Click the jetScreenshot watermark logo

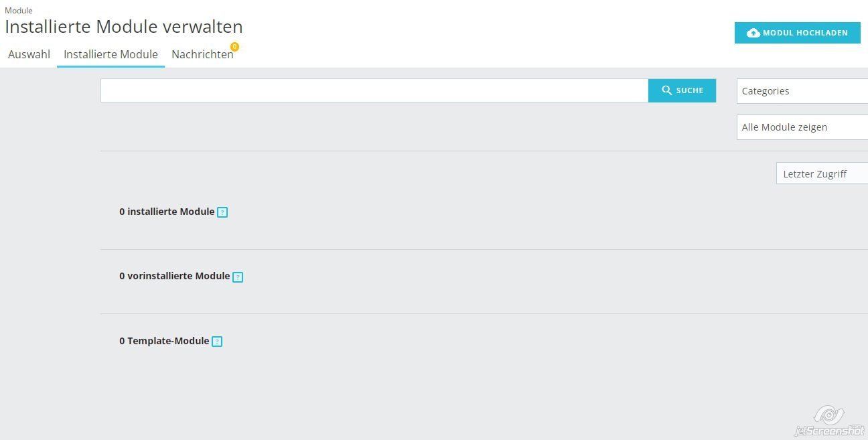[x=829, y=422]
